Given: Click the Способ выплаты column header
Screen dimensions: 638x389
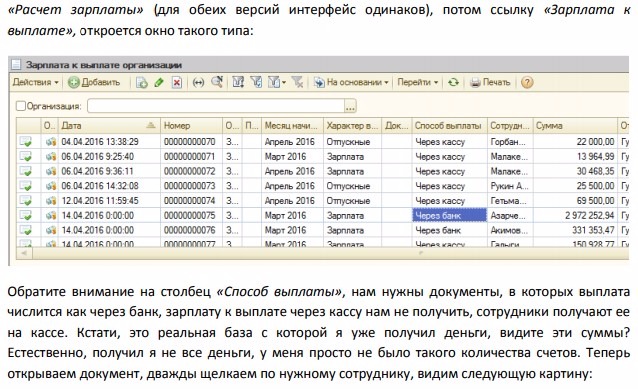Looking at the screenshot, I should (450, 126).
